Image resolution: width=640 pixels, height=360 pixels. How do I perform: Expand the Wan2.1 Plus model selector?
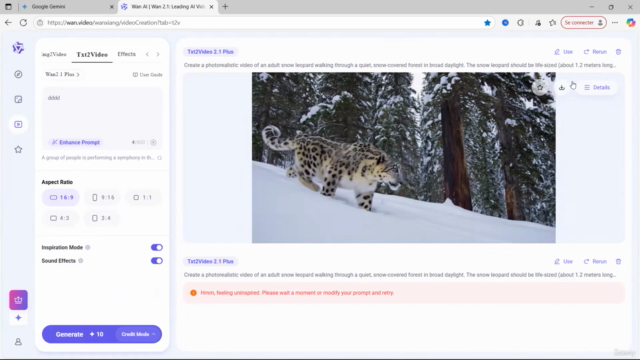tap(62, 74)
